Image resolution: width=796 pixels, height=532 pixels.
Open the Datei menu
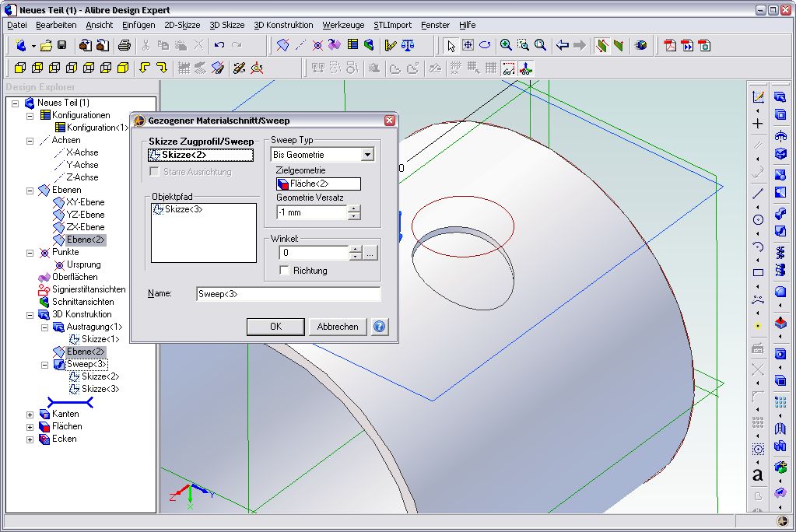(x=17, y=25)
